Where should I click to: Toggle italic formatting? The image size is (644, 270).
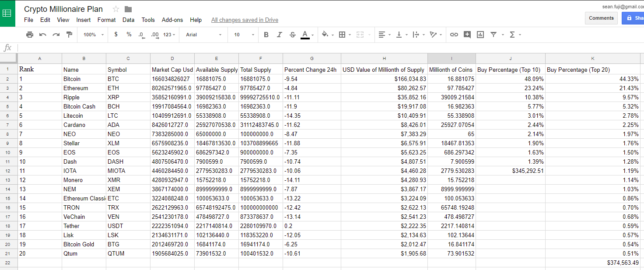click(x=279, y=35)
